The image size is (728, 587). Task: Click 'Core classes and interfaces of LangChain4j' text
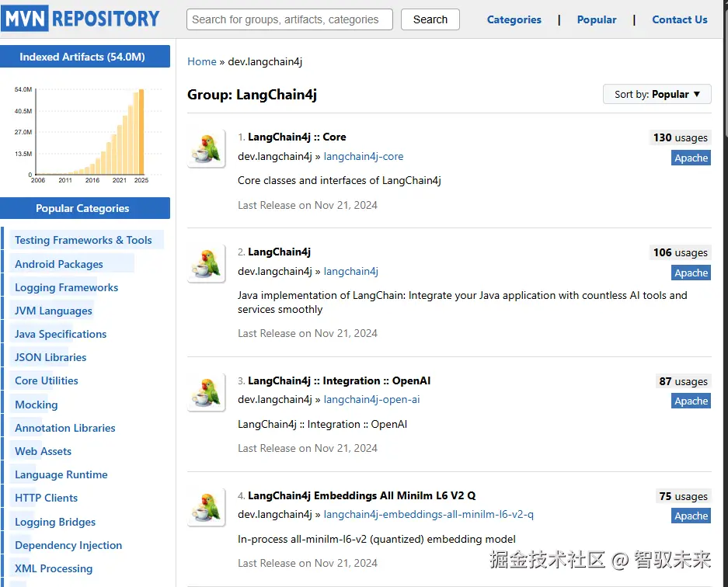340,180
